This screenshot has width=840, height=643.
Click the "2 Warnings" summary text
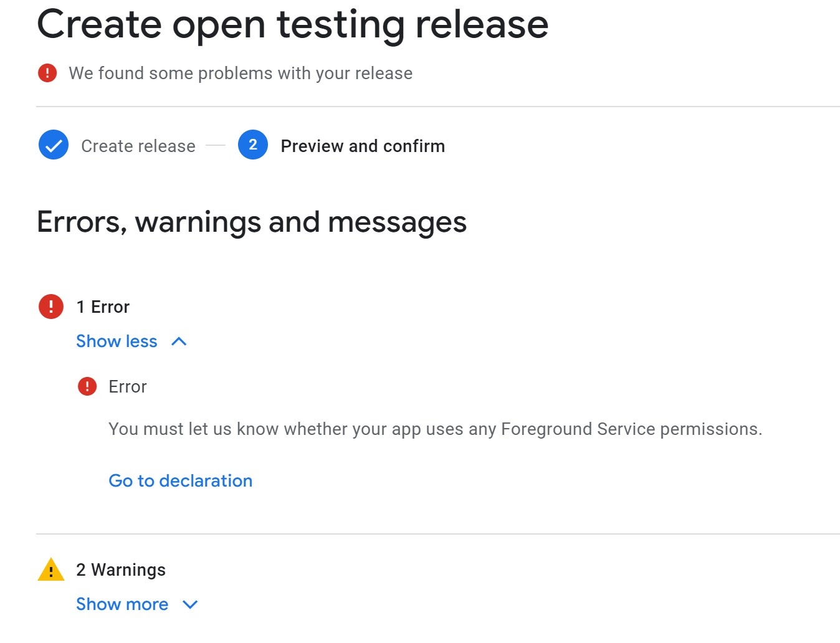tap(121, 569)
